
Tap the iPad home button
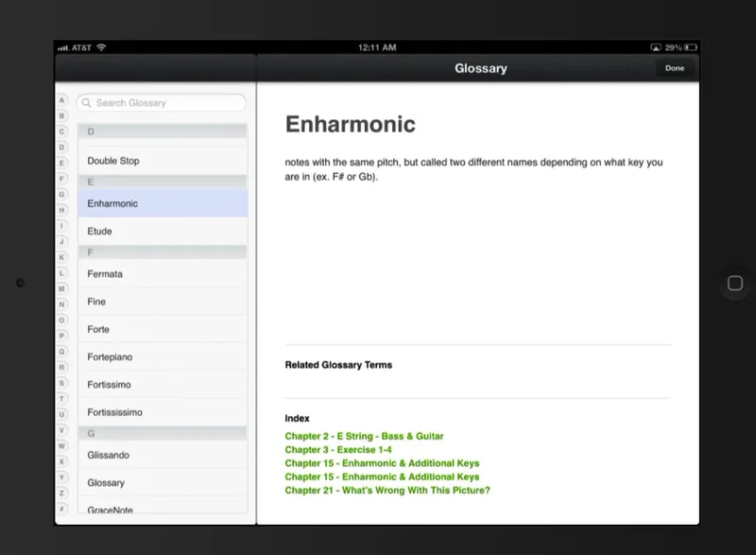[735, 283]
